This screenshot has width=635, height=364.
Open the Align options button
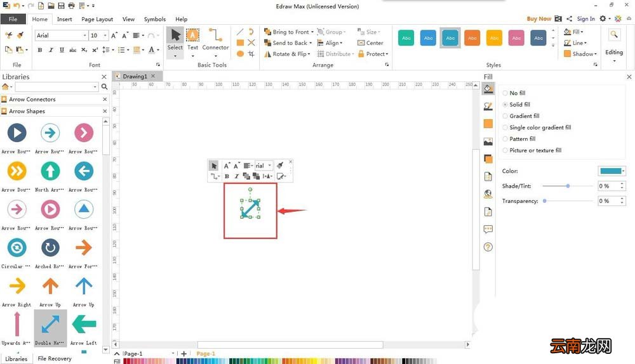tap(330, 43)
